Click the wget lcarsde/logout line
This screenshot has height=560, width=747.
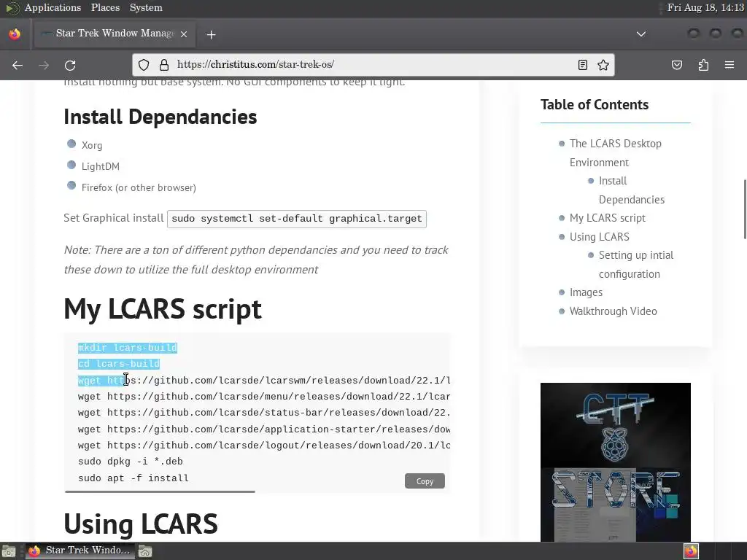point(264,446)
